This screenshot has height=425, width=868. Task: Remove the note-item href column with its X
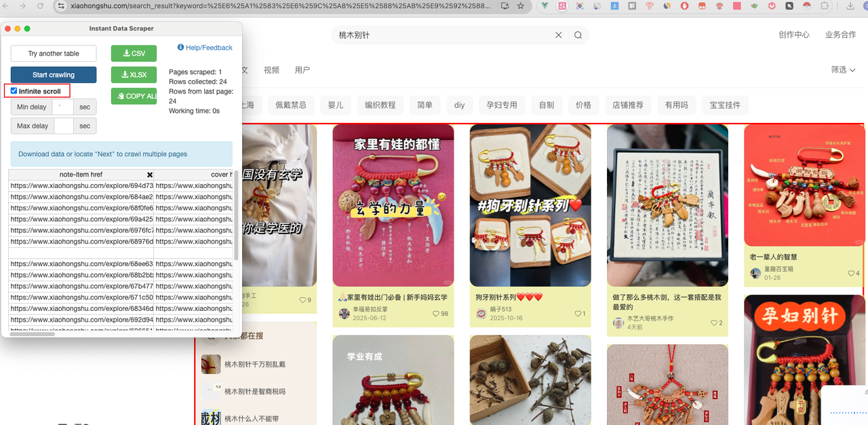point(150,174)
